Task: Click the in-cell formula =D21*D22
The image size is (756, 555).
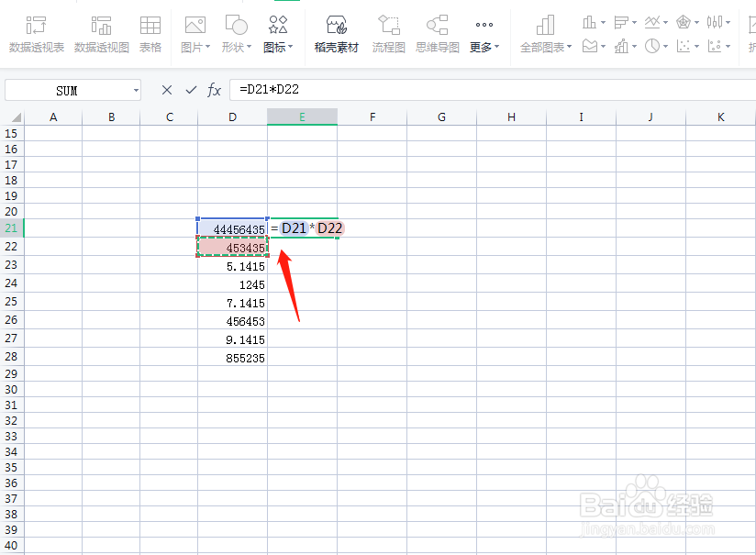Action: coord(307,228)
